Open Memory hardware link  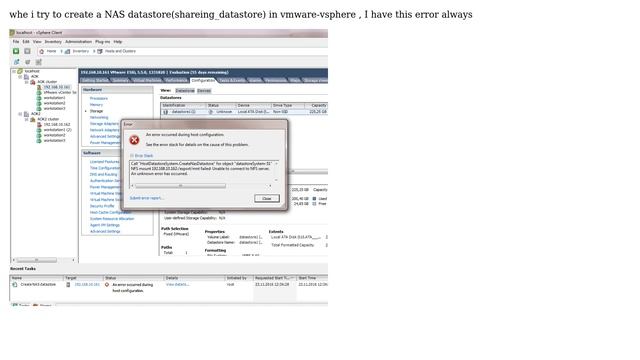96,104
